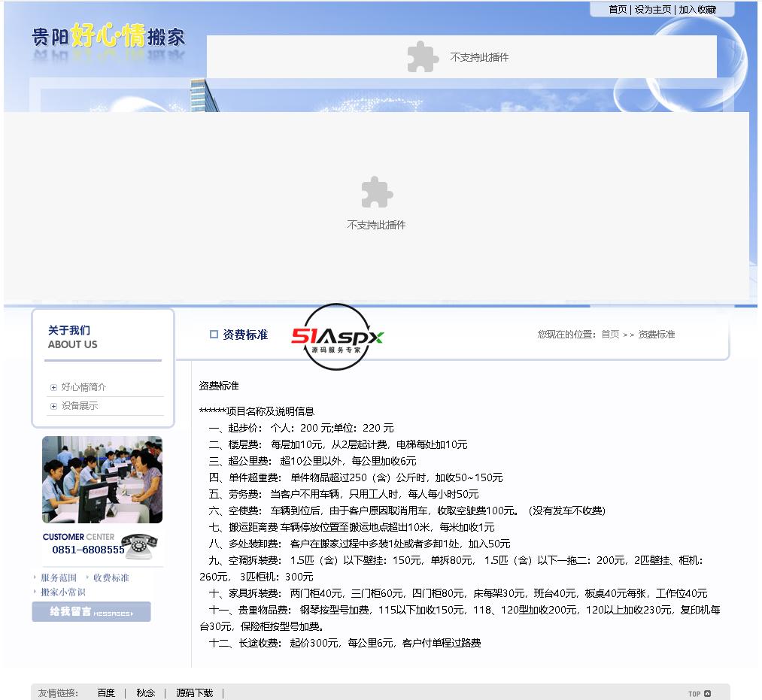Click the line 一、起步价 pricing text
The height and width of the screenshot is (700, 762).
coord(302,428)
